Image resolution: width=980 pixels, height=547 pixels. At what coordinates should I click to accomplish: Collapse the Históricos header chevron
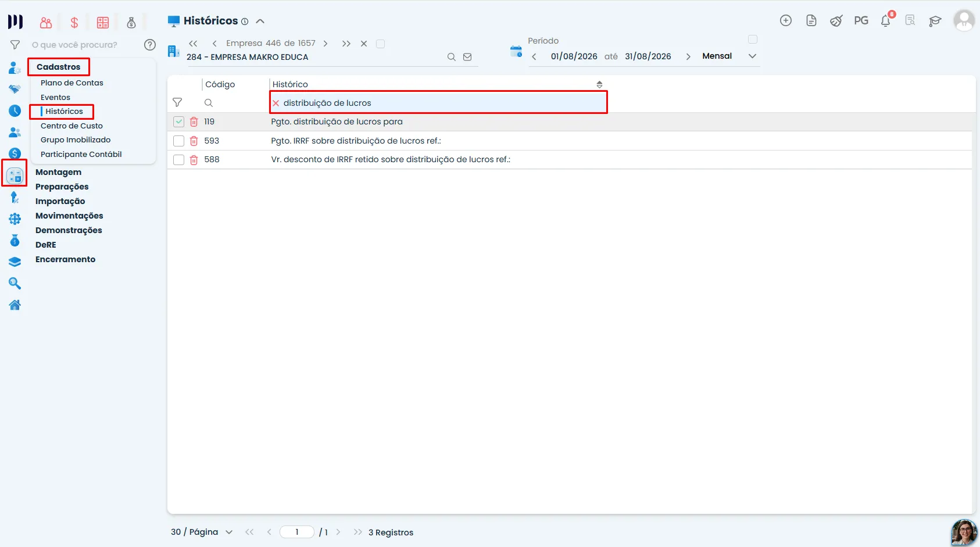click(260, 22)
